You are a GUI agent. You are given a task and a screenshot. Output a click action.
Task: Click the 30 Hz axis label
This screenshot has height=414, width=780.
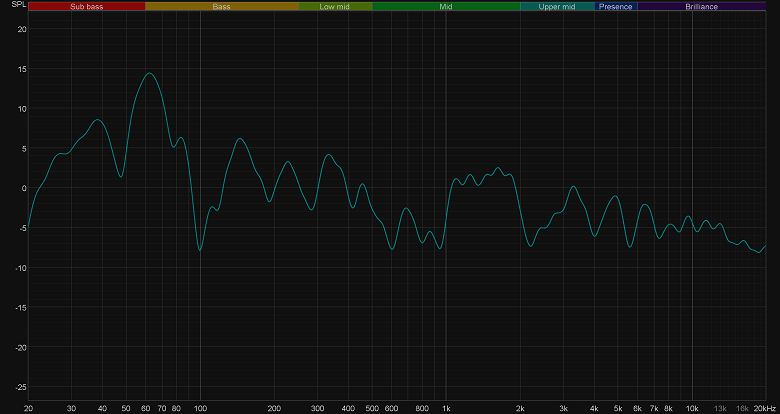coord(71,408)
